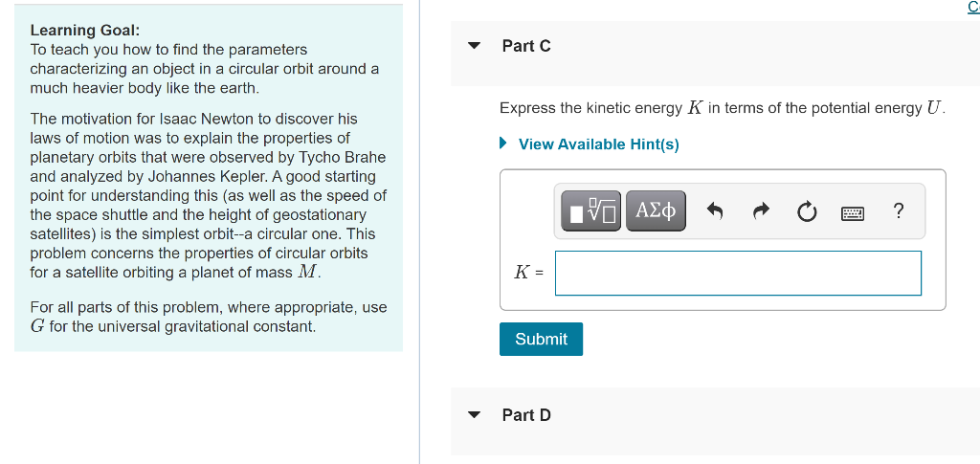Click the kinetic energy question text

722,108
